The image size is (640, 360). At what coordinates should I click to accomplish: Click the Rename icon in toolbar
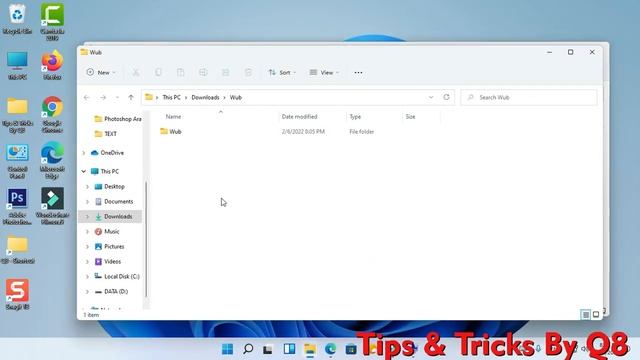[203, 73]
